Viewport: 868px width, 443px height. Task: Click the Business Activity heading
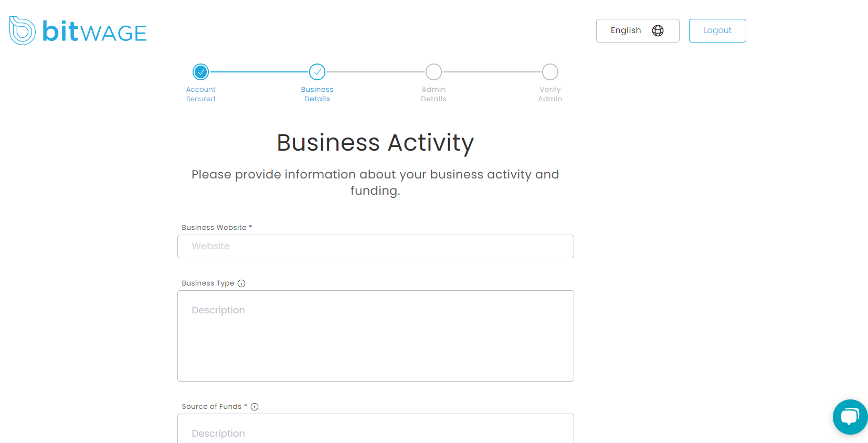point(375,143)
